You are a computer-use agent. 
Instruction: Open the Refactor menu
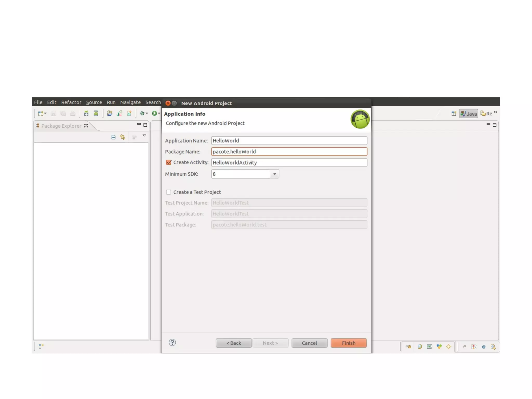click(71, 102)
